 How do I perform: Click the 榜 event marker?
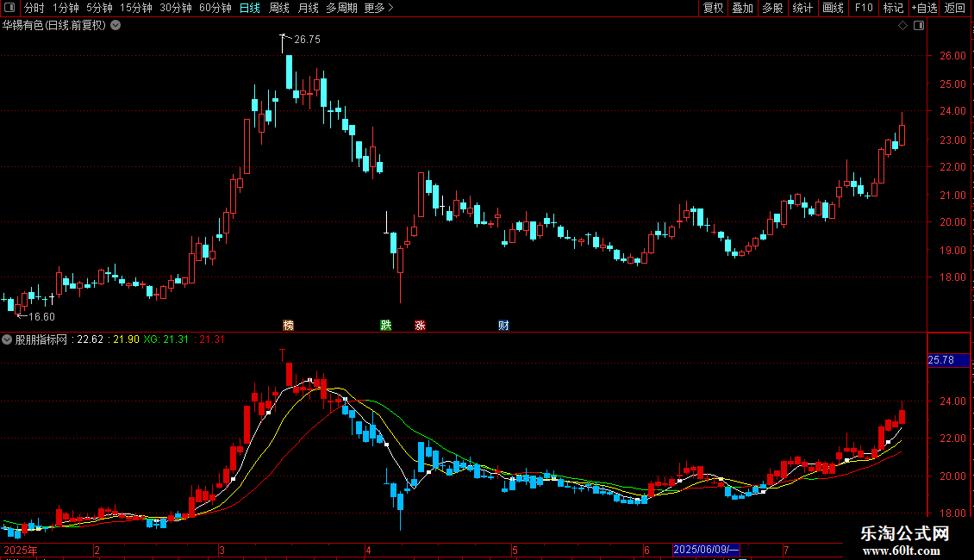pos(288,325)
